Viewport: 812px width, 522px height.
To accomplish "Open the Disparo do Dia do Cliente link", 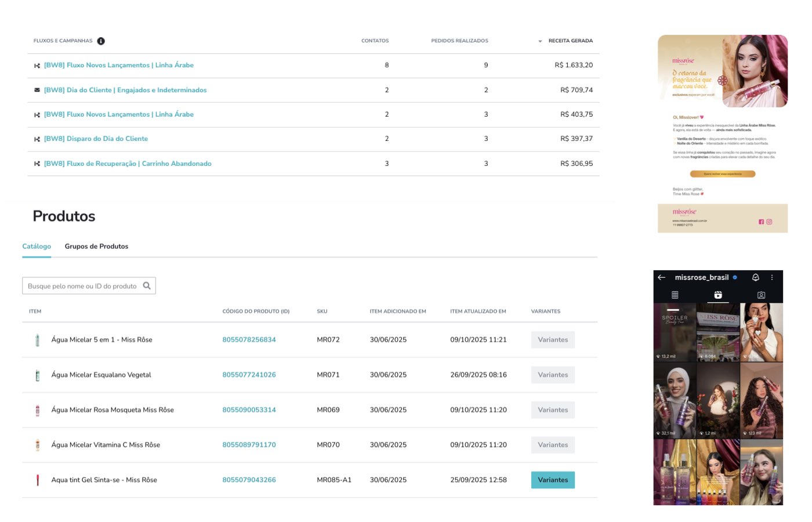I will (x=96, y=139).
